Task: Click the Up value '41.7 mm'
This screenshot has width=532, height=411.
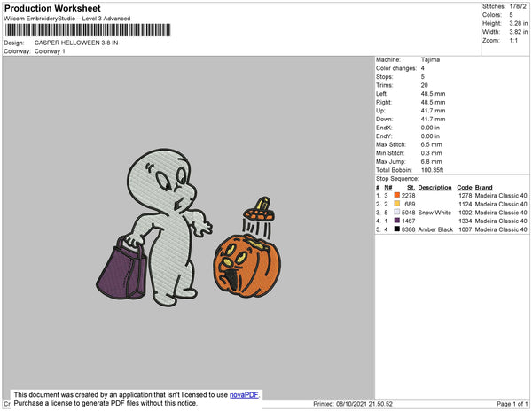Action: pyautogui.click(x=433, y=111)
